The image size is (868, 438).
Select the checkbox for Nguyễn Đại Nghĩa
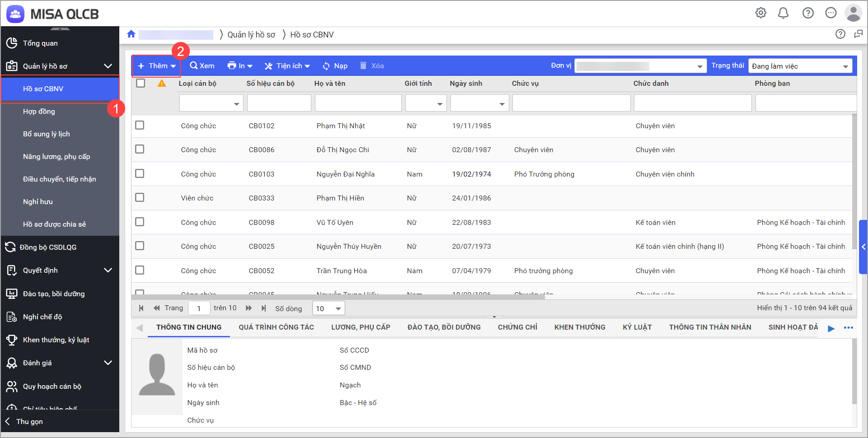pyautogui.click(x=140, y=173)
